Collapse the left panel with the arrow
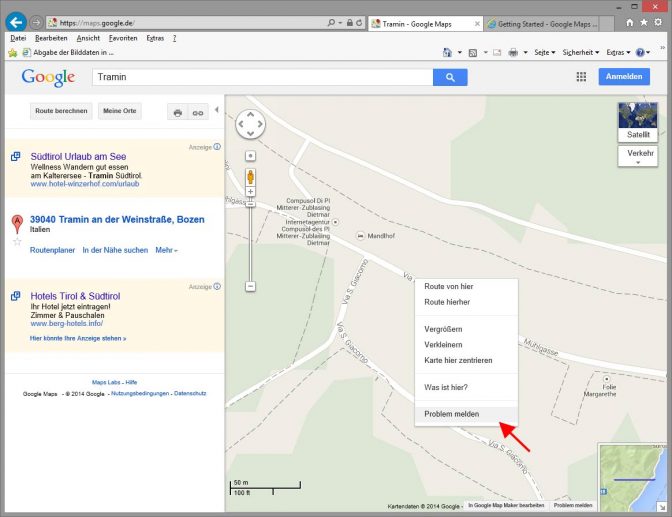Viewport: 672px width, 517px height. coord(217,110)
